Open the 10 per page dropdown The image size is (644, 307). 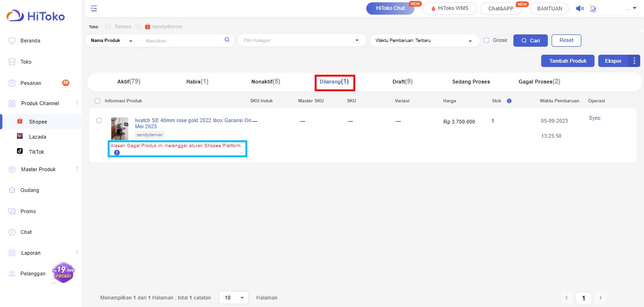234,298
